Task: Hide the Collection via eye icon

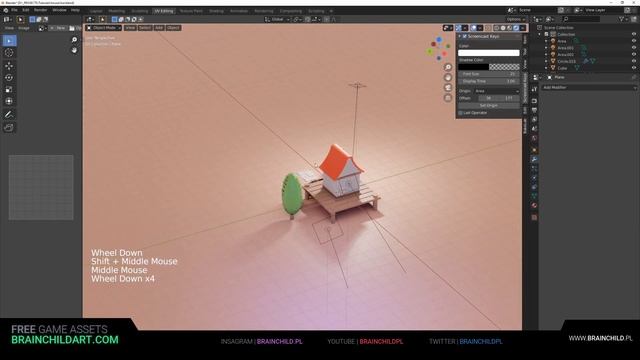Action: coord(633,34)
